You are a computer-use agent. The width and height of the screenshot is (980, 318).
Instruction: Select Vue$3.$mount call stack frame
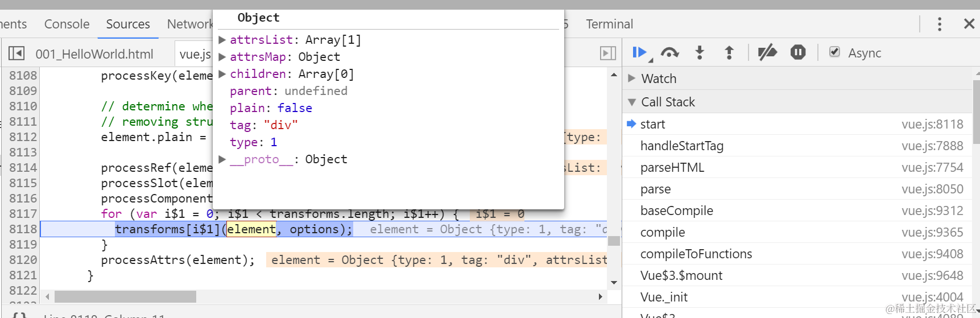point(797,275)
